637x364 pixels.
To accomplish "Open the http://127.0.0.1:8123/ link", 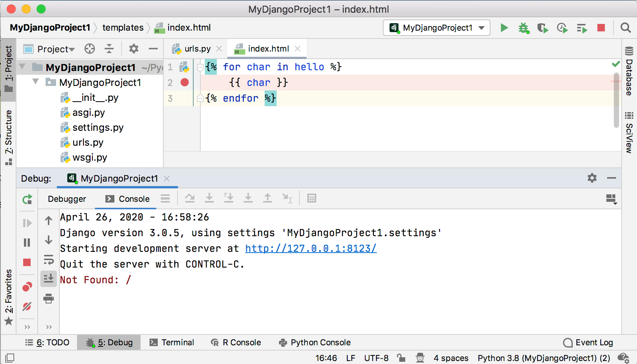I will [310, 248].
